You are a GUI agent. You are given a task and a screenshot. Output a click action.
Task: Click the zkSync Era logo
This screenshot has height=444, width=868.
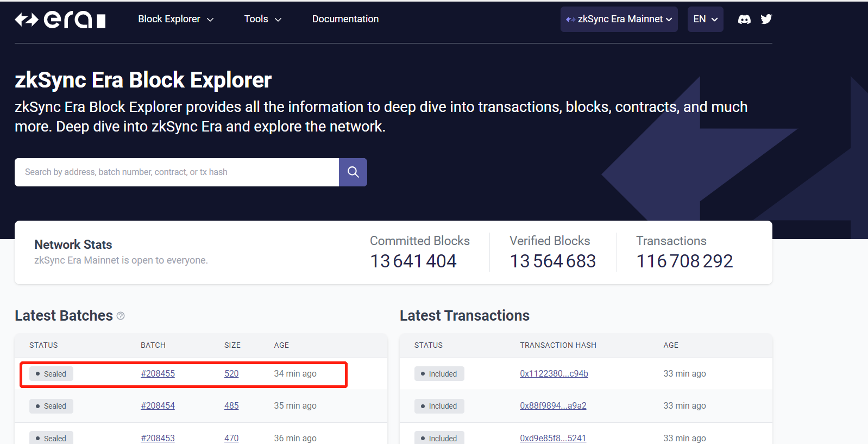tap(60, 20)
